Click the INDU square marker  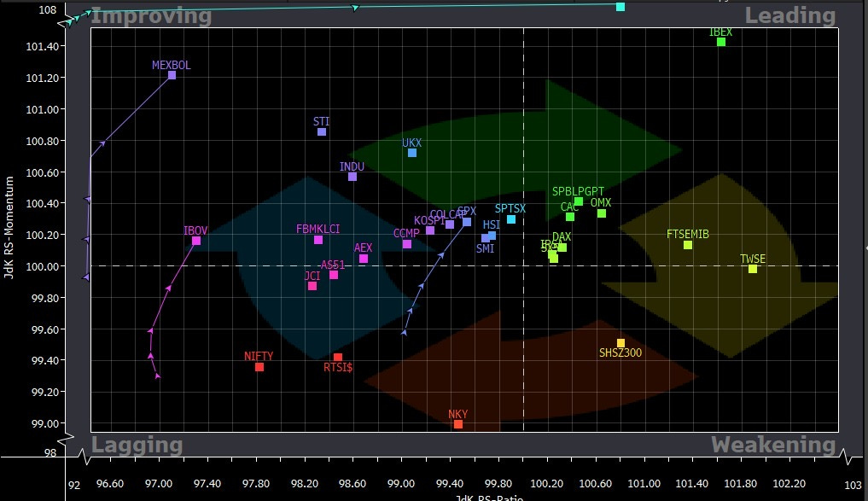coord(352,177)
